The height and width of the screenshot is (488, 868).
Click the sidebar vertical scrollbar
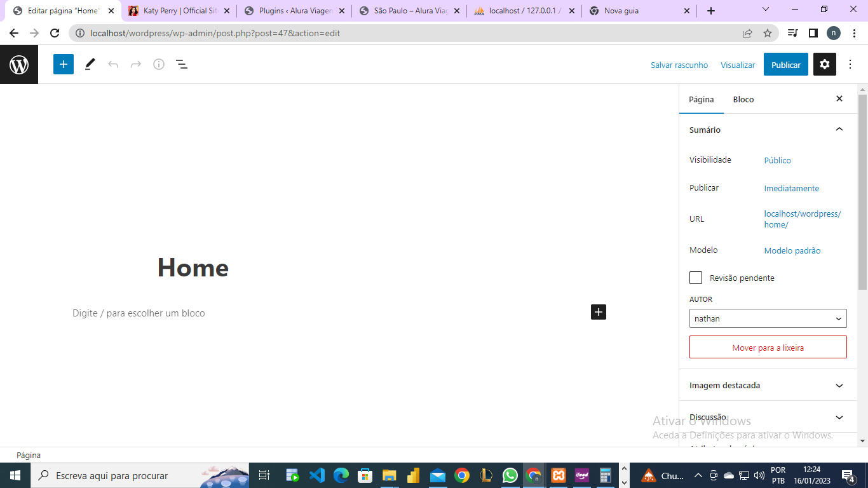862,192
